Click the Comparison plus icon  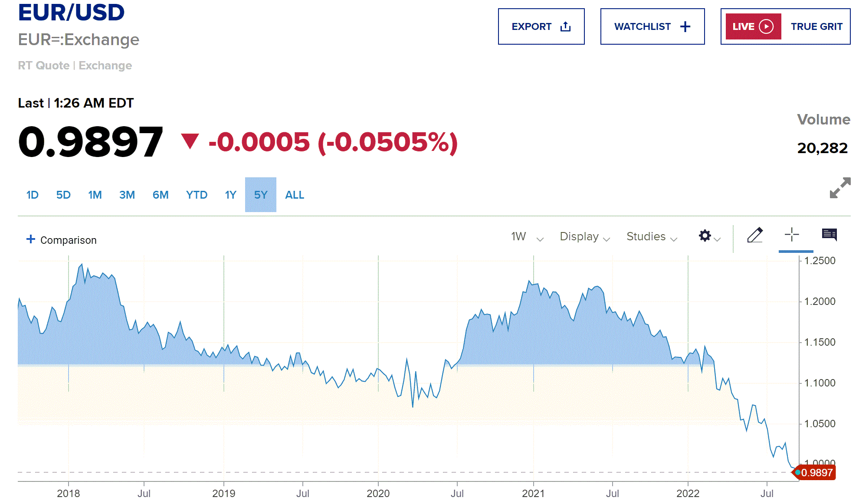click(31, 239)
